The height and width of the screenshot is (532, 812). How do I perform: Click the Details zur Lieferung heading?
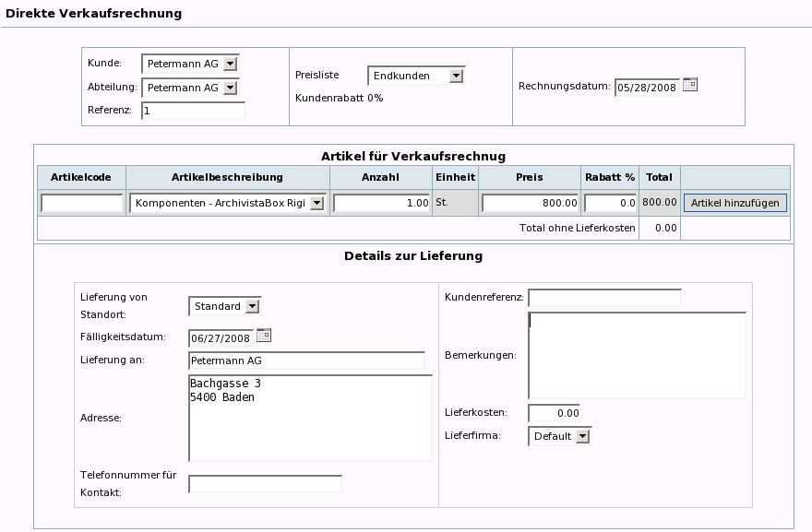[413, 255]
